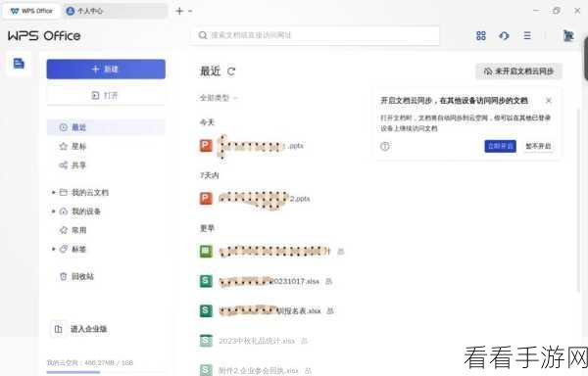Open 2023中秋礼品统计.xlsx
Image resolution: width=588 pixels, height=376 pixels.
257,341
